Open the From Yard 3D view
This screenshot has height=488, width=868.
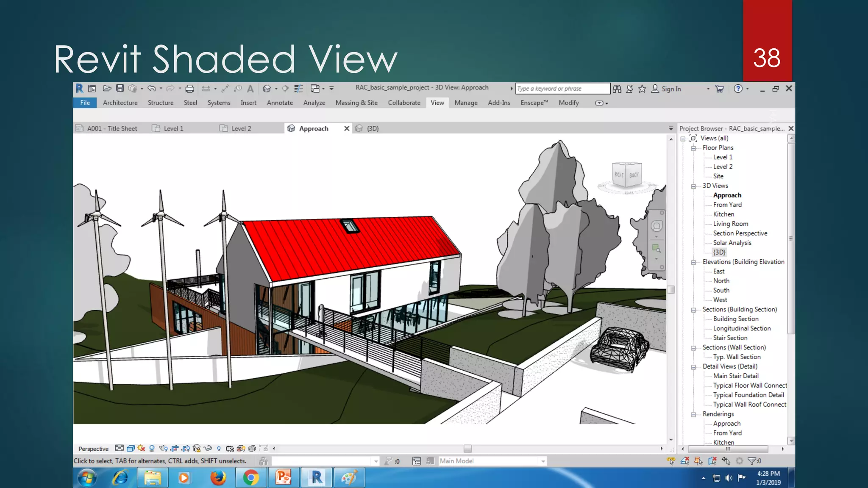coord(727,205)
